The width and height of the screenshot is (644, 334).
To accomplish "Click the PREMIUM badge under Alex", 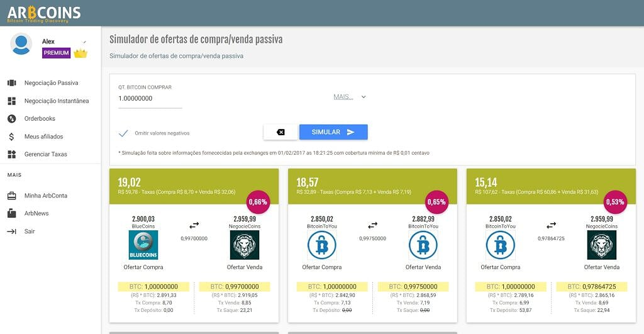I will pos(56,53).
